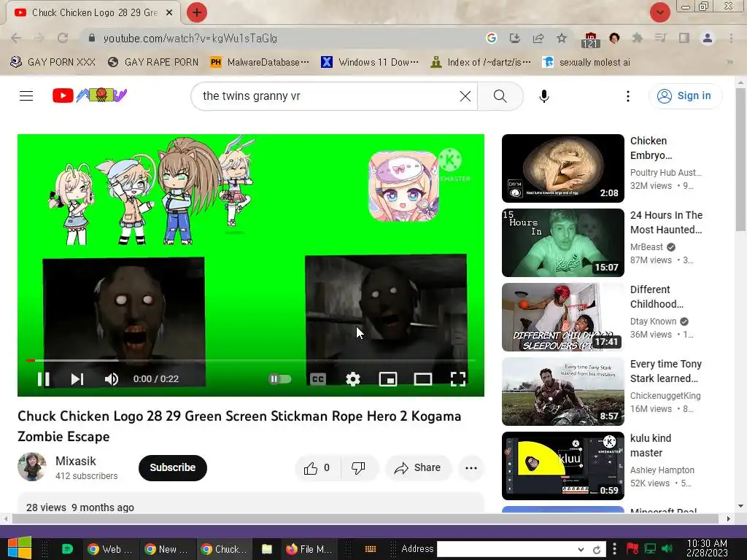The image size is (747, 560).
Task: Open MalwareDatabase bookmark
Action: [x=260, y=63]
